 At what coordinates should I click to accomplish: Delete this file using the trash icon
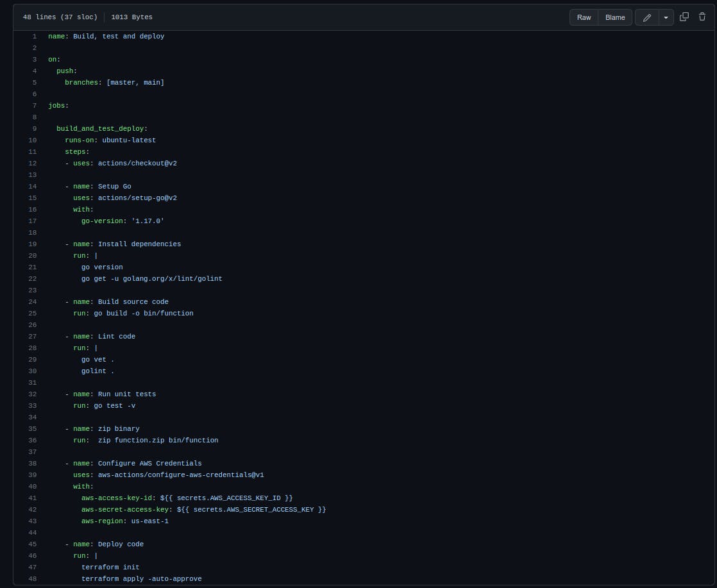(x=702, y=17)
